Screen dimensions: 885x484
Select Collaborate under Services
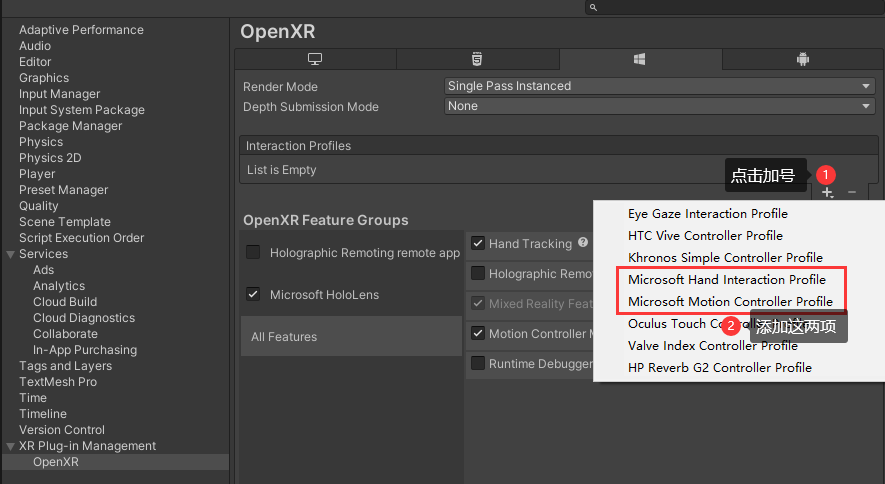(65, 334)
